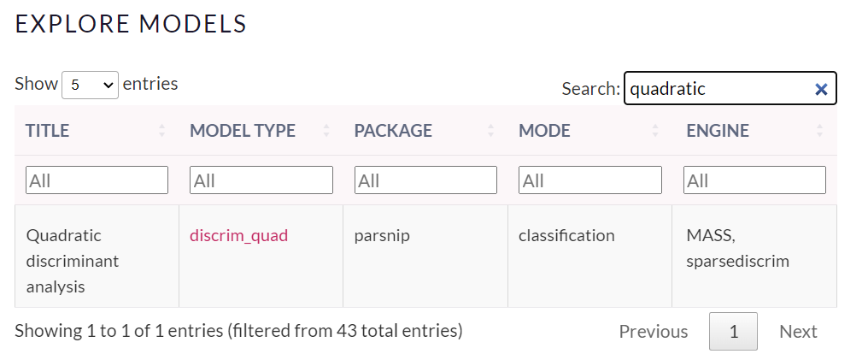
Task: Click the sort arrows in the Engine column
Action: (x=820, y=131)
